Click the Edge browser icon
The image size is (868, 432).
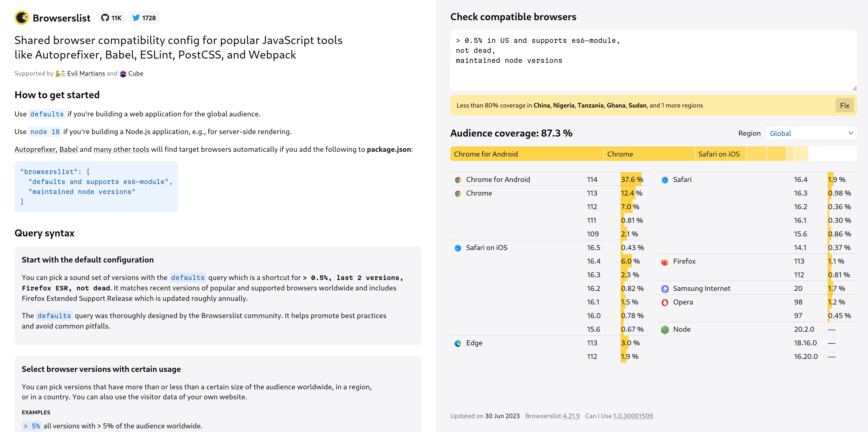tap(458, 344)
